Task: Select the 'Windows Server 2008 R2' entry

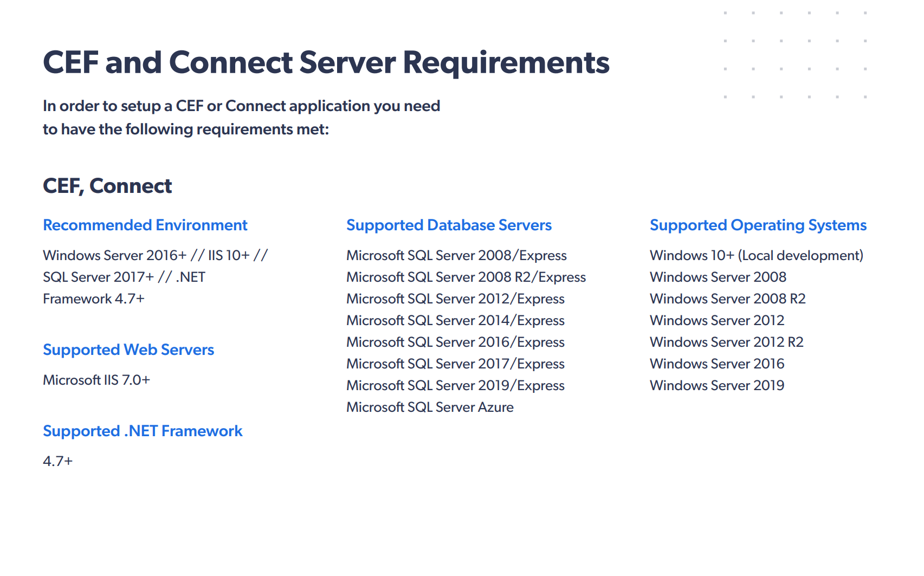Action: click(728, 299)
